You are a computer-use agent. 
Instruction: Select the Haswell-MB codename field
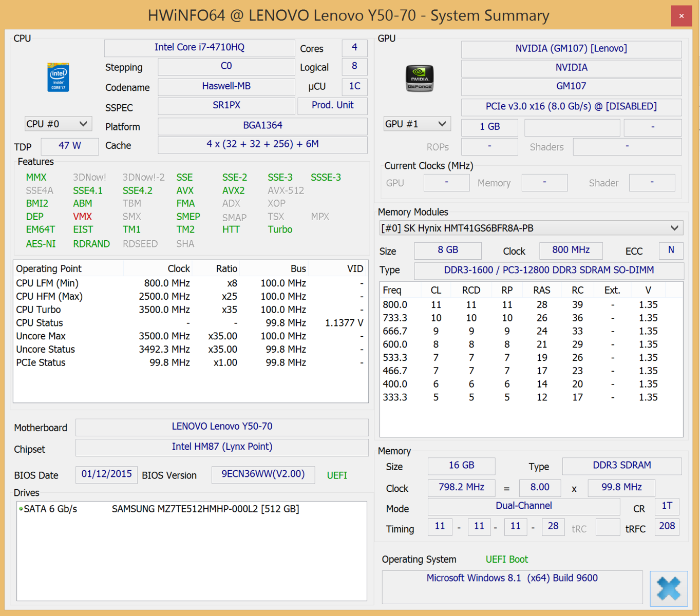(226, 87)
